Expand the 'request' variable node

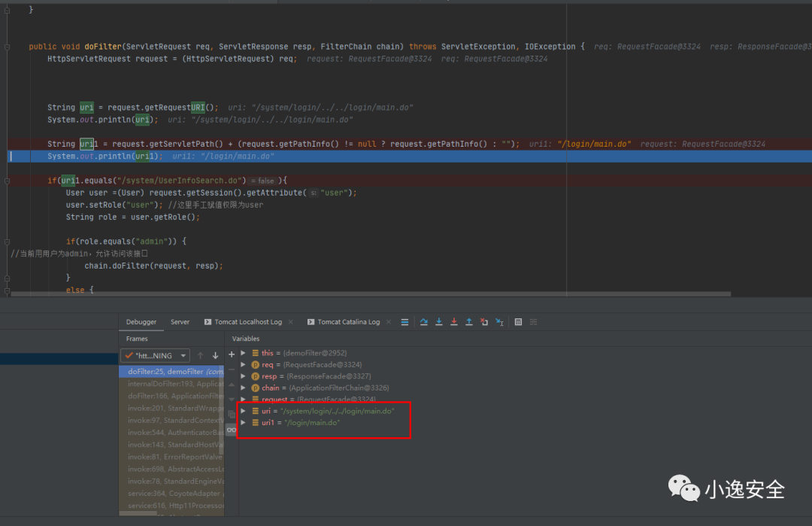pos(243,399)
